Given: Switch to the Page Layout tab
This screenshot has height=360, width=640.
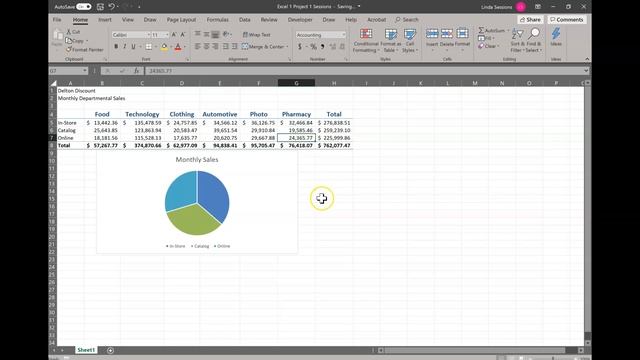Looking at the screenshot, I should point(181,20).
